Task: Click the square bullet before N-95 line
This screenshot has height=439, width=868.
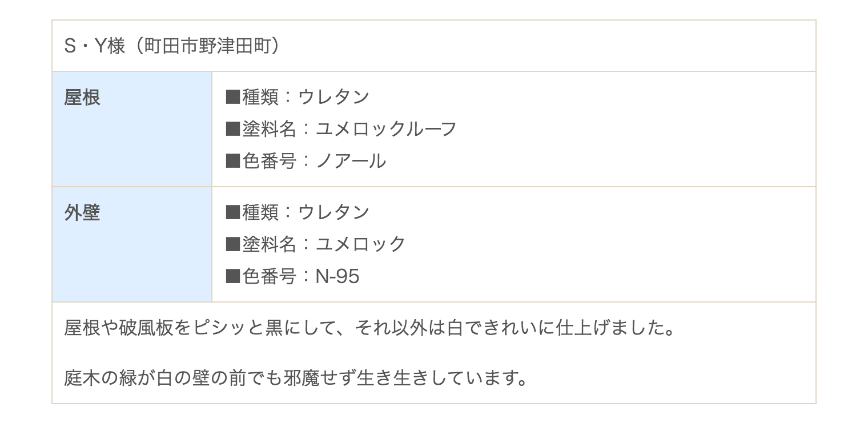Action: point(233,277)
